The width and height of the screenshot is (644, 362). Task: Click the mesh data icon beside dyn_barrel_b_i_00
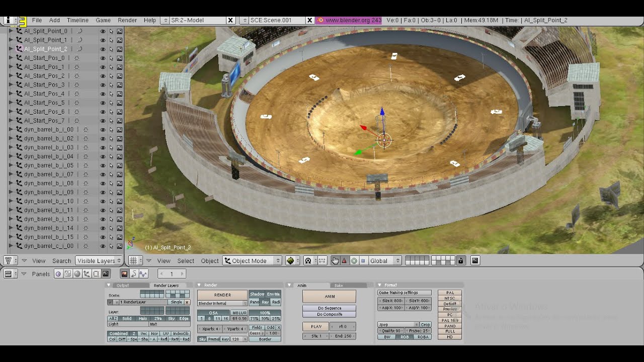[86, 129]
